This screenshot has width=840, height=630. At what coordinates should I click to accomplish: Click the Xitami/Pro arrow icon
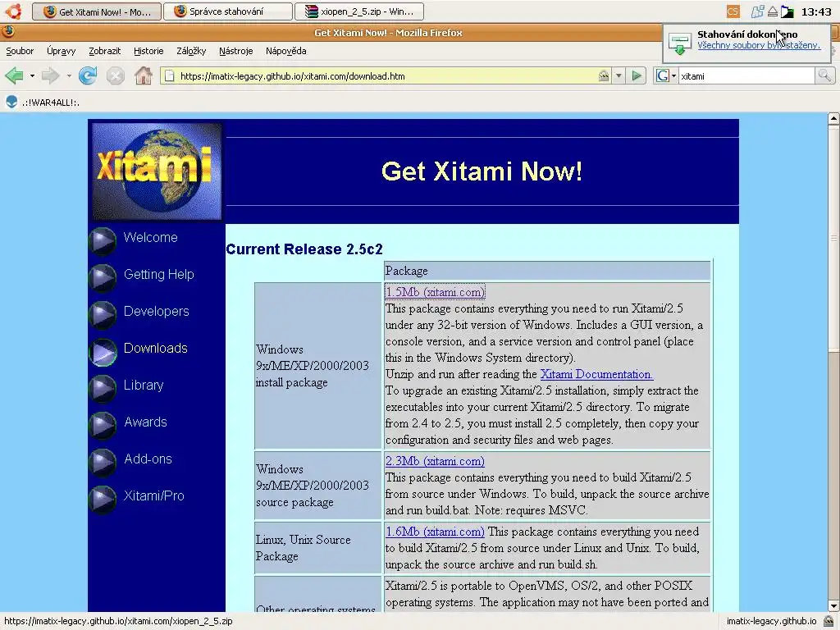[x=103, y=500]
